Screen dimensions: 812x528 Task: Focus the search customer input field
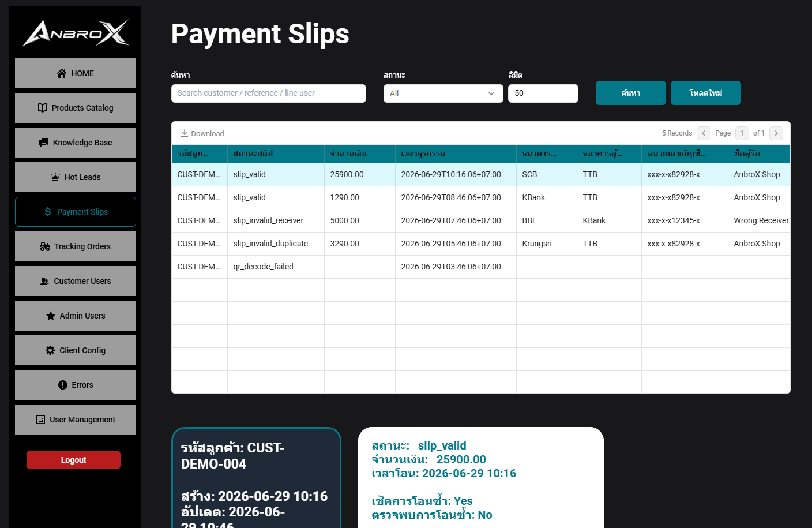269,93
